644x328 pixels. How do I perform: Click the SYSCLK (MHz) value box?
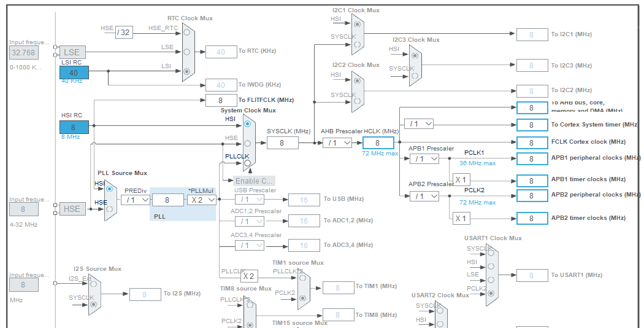click(x=282, y=143)
